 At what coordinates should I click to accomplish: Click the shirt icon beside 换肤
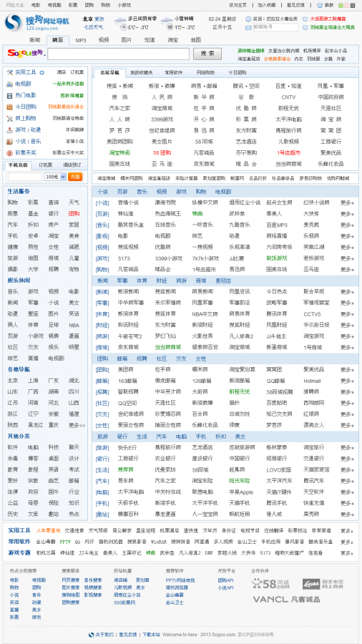[320, 5]
